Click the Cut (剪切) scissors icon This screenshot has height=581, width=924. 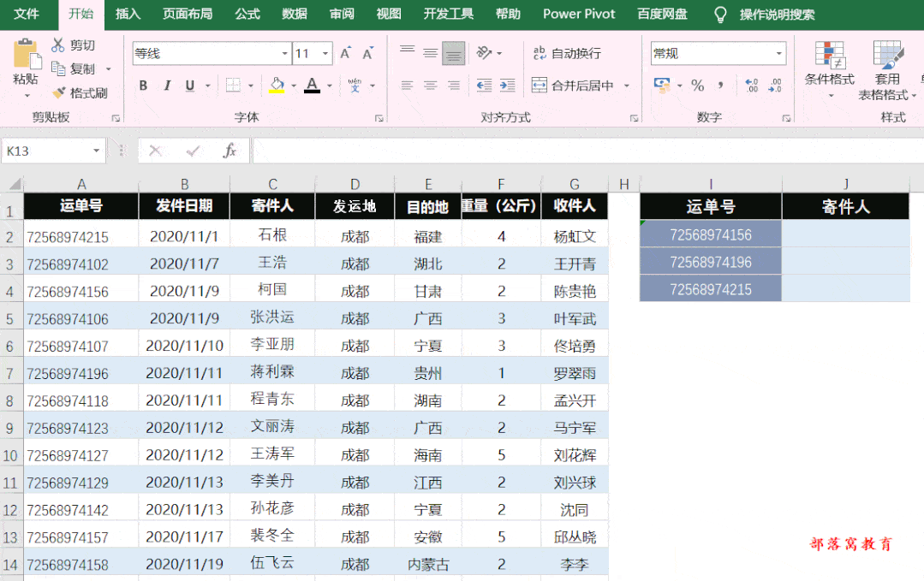57,44
